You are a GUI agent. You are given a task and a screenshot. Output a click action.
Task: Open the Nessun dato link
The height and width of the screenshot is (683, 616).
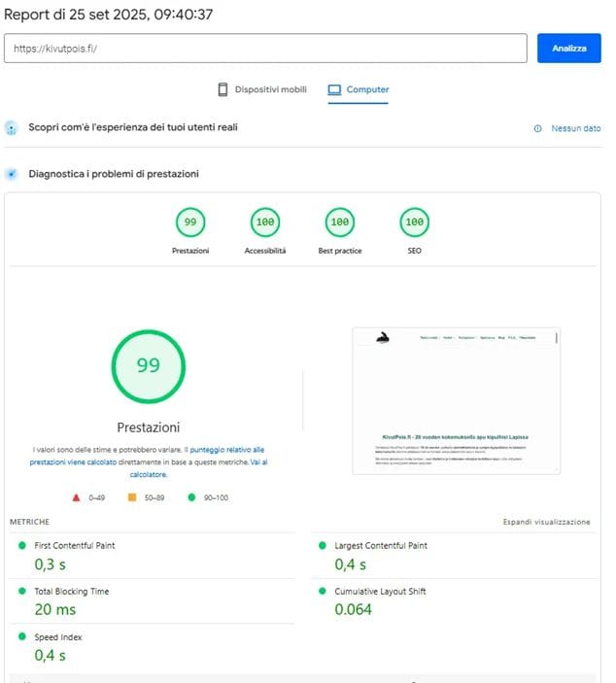pyautogui.click(x=576, y=128)
